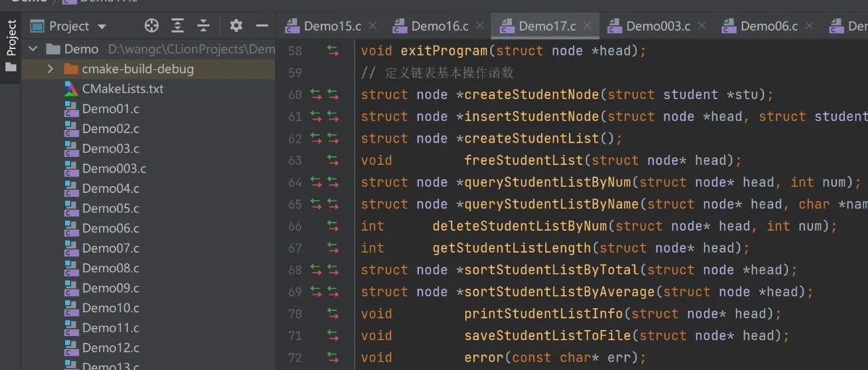
Task: Click createStudentList function name in code
Action: [x=532, y=138]
